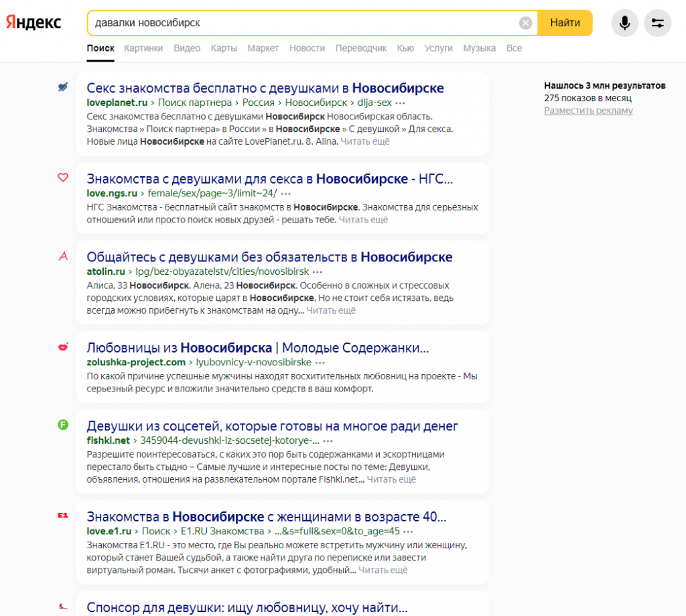Open the Знакомства с девушками для секса result
The image size is (686, 616).
[270, 178]
